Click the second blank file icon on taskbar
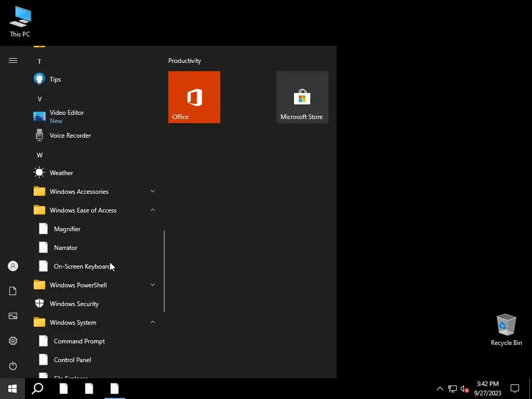 pyautogui.click(x=89, y=389)
